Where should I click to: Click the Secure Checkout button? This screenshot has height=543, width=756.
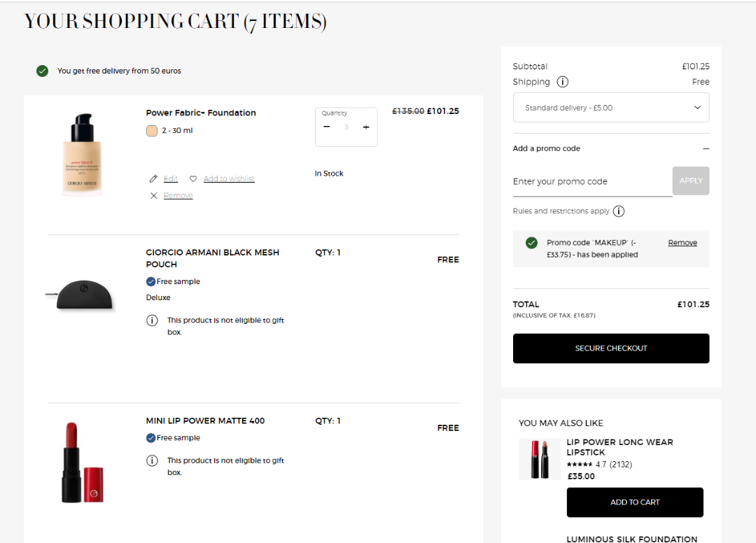(610, 348)
